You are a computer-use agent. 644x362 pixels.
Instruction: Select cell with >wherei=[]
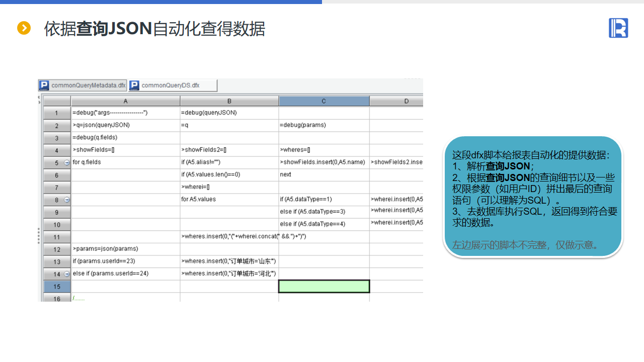tap(229, 187)
